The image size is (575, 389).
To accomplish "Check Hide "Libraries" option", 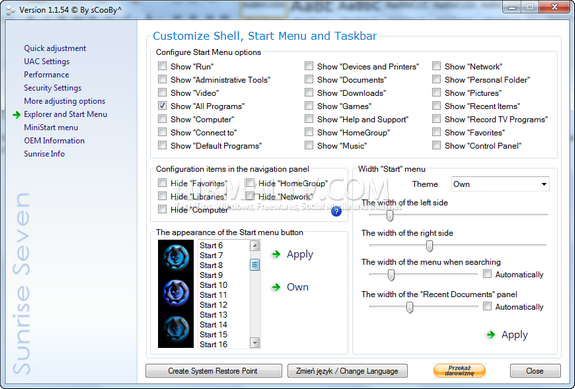I will (x=162, y=196).
